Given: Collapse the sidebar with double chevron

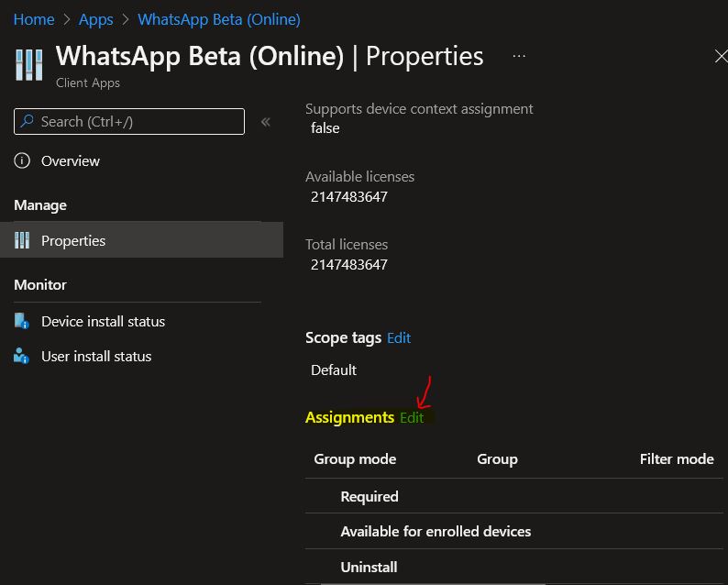Looking at the screenshot, I should 266,122.
